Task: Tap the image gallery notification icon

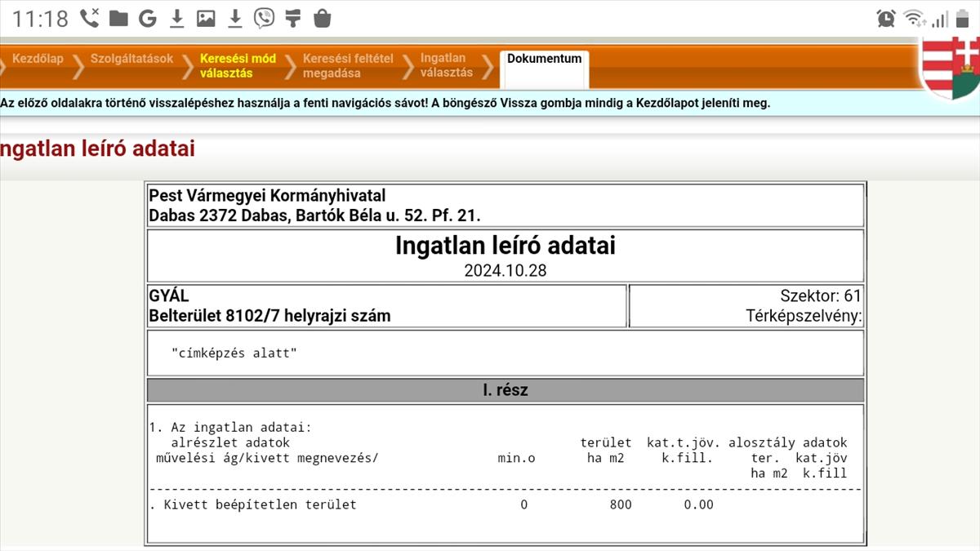Action: [206, 18]
